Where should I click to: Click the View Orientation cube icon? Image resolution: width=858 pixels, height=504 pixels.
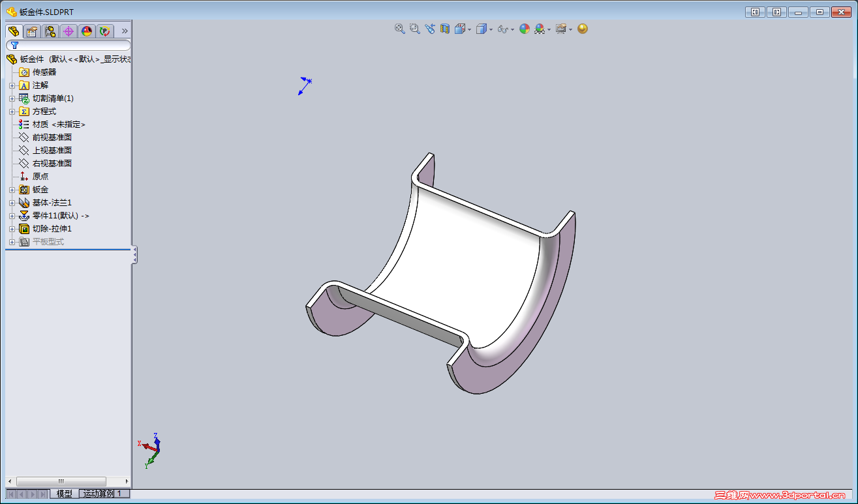point(460,29)
